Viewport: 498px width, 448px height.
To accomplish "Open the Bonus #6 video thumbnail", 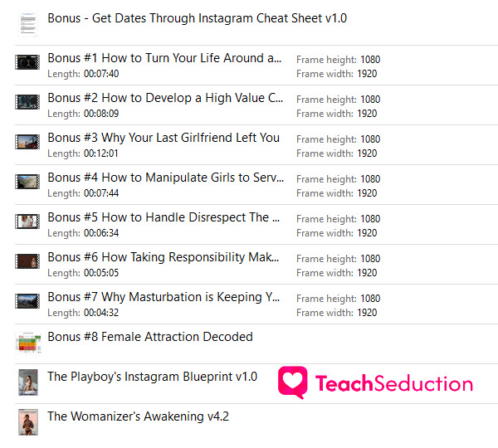I will click(x=27, y=261).
